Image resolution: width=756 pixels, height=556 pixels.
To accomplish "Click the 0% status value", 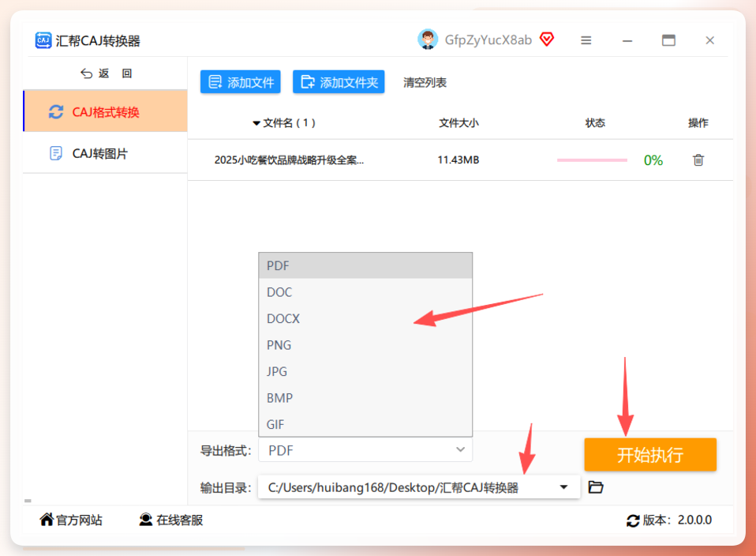I will point(653,160).
